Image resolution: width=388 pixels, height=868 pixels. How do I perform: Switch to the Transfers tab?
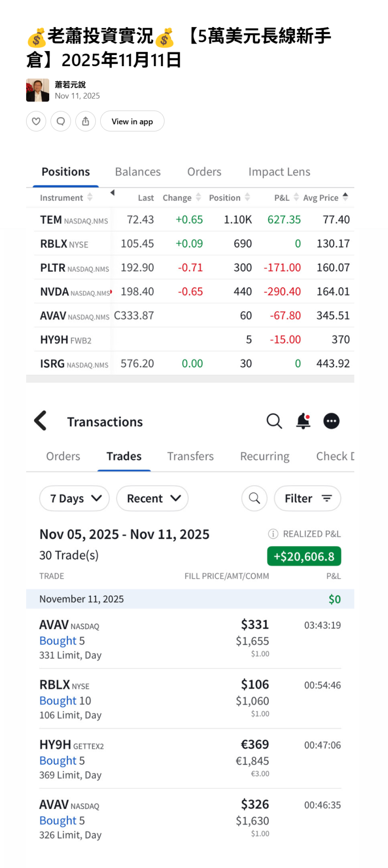click(x=190, y=456)
